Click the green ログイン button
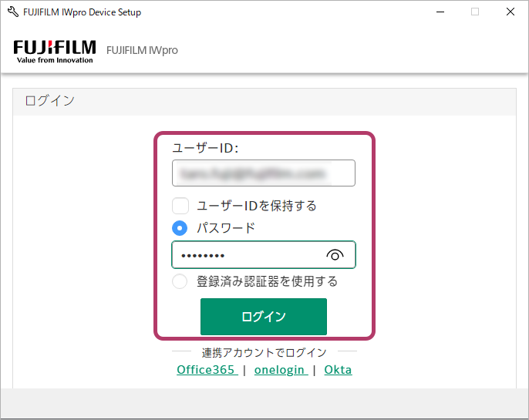Viewport: 529px width, 420px height. coord(264,317)
